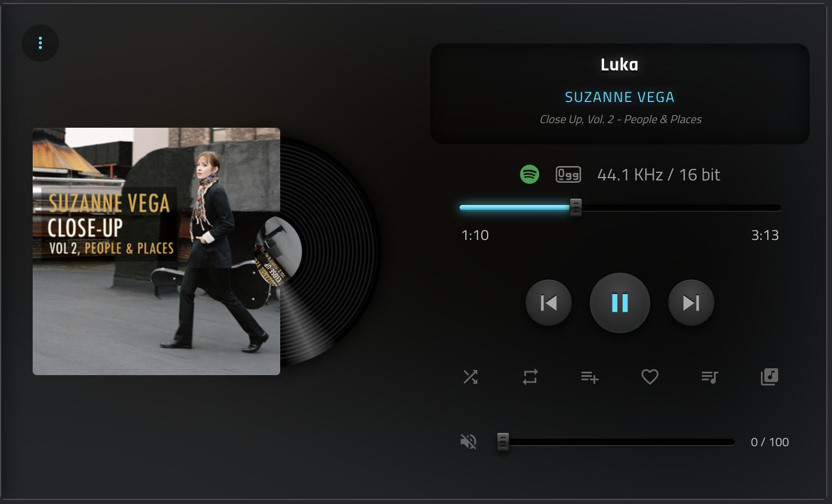The height and width of the screenshot is (504, 832).
Task: Skip to the previous track
Action: [x=548, y=302]
